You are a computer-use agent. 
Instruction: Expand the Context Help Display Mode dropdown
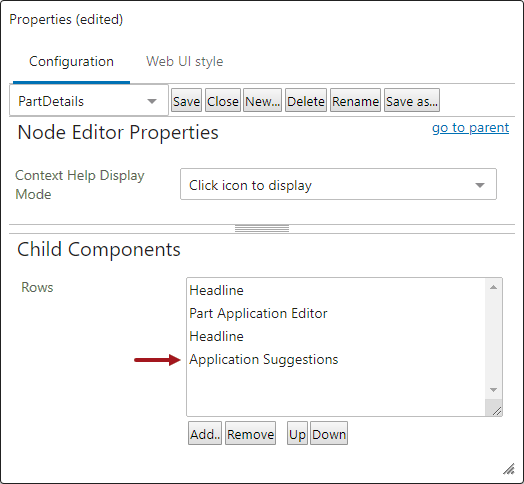pyautogui.click(x=338, y=185)
